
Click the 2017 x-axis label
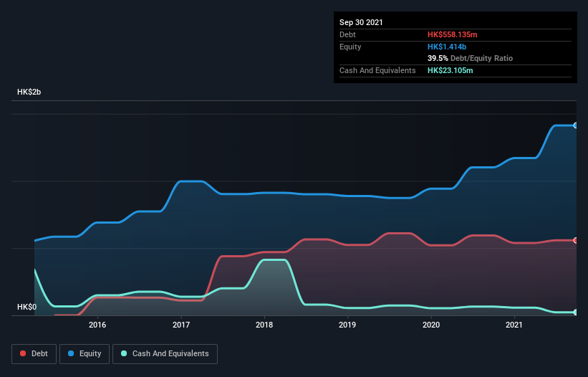[181, 325]
